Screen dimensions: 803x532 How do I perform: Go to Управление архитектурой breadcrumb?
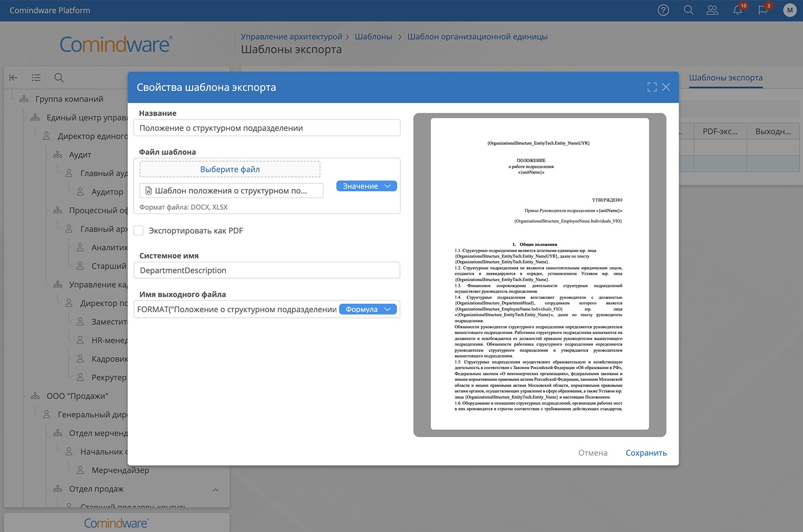click(x=291, y=36)
